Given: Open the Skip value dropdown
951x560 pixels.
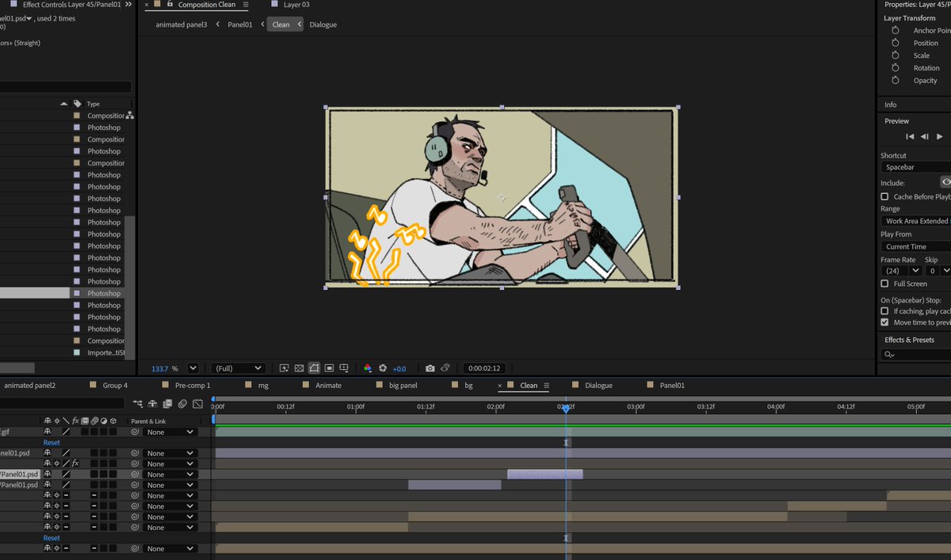Looking at the screenshot, I should [x=939, y=271].
